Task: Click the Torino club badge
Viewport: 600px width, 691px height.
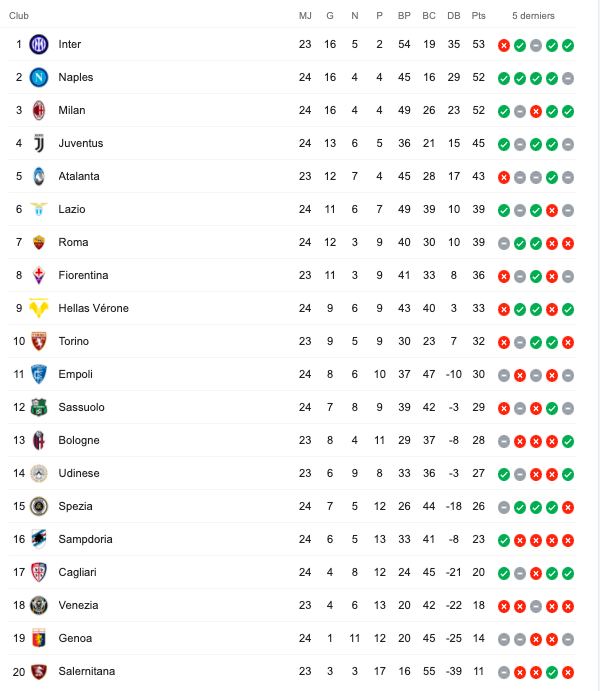Action: [x=39, y=341]
